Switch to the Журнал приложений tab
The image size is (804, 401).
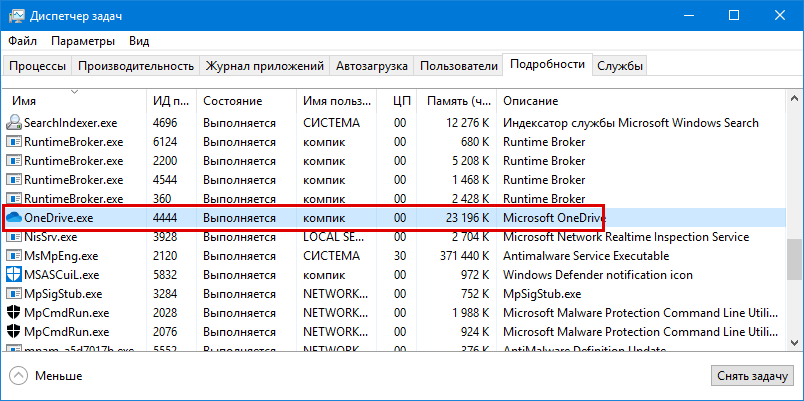coord(265,66)
